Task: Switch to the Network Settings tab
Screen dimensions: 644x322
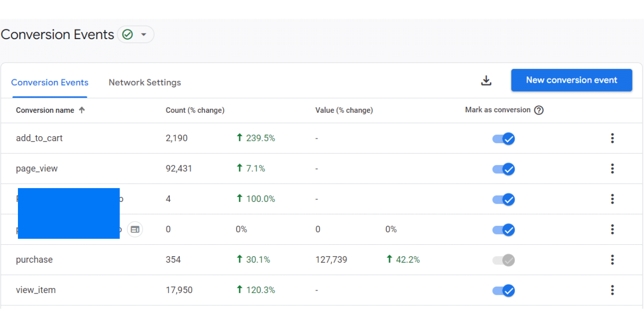Action: [145, 83]
